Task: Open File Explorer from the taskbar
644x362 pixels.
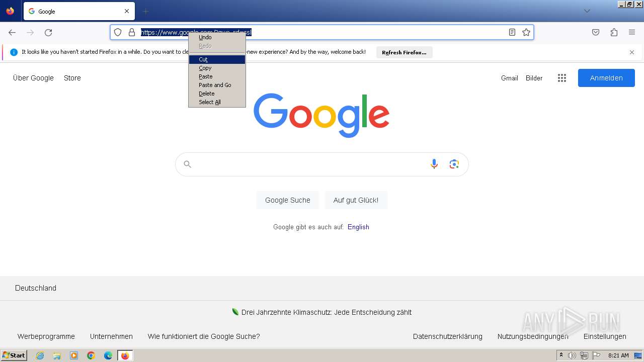Action: (x=57, y=355)
